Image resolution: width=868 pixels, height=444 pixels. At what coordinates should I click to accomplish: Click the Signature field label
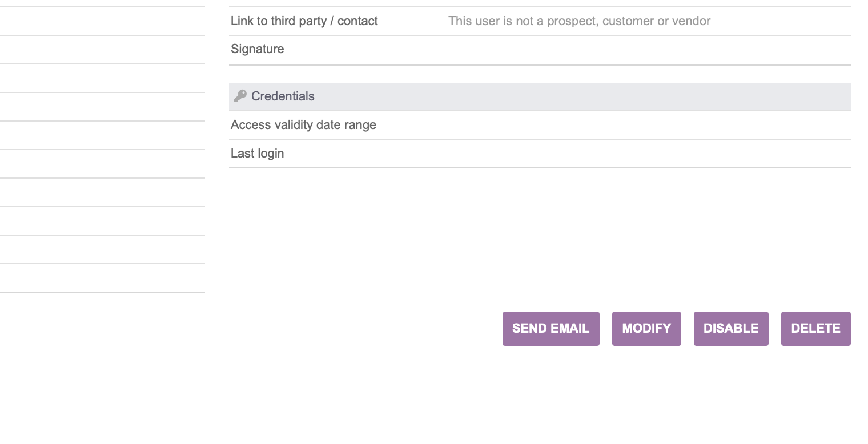pyautogui.click(x=258, y=49)
